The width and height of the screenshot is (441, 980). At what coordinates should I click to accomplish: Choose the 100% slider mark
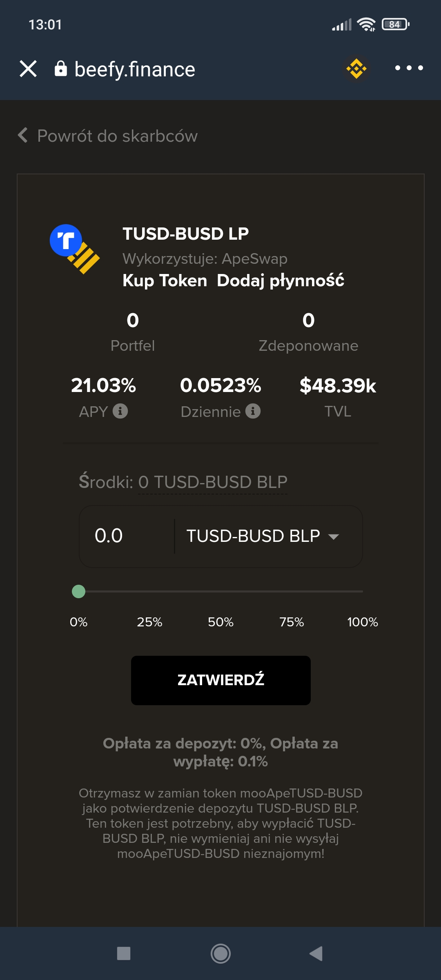(x=363, y=622)
